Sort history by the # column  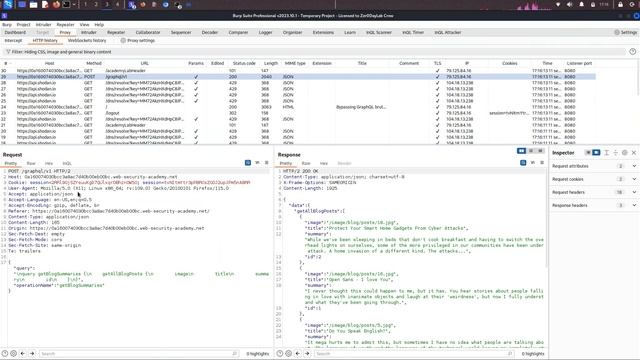tap(6, 63)
